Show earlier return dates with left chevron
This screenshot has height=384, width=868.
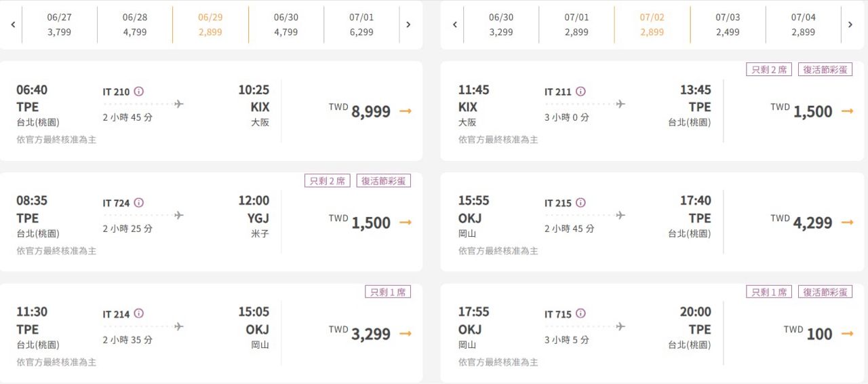(x=455, y=24)
